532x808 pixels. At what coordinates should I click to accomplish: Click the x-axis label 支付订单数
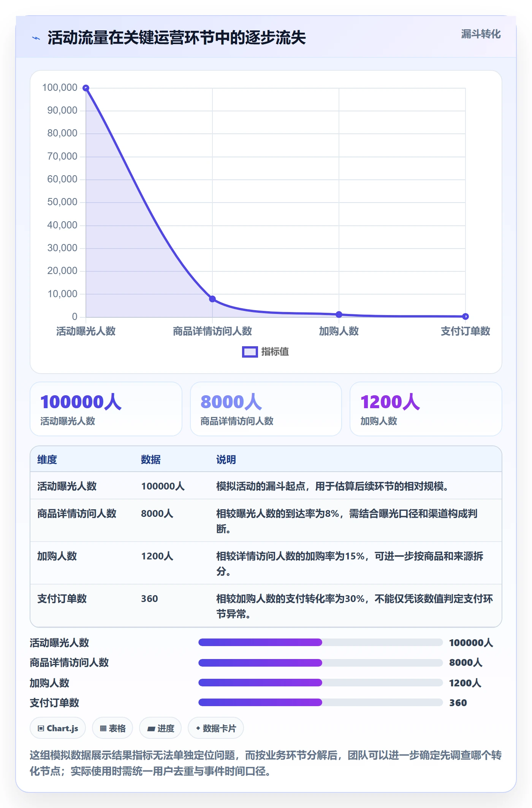[465, 331]
